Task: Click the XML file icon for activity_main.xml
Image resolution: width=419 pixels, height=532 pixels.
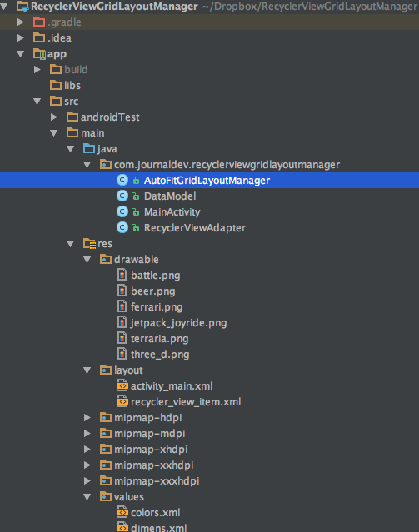Action: [122, 385]
